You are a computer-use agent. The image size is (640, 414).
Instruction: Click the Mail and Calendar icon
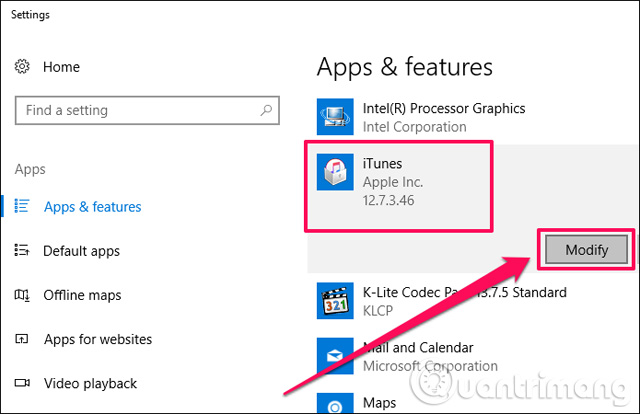(x=333, y=355)
